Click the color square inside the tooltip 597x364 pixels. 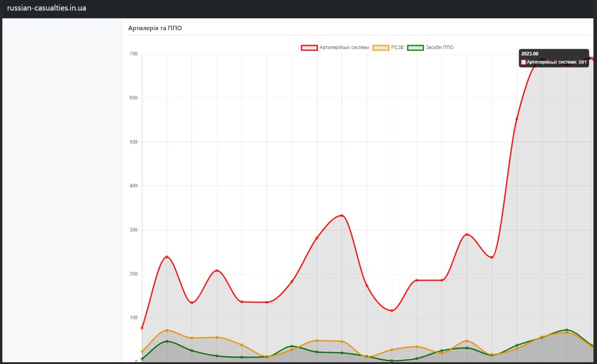click(523, 62)
